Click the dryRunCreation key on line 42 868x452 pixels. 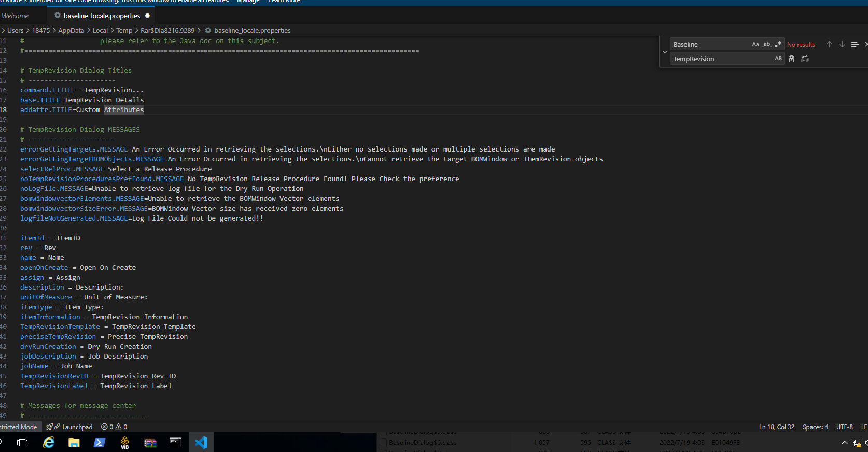coord(48,346)
